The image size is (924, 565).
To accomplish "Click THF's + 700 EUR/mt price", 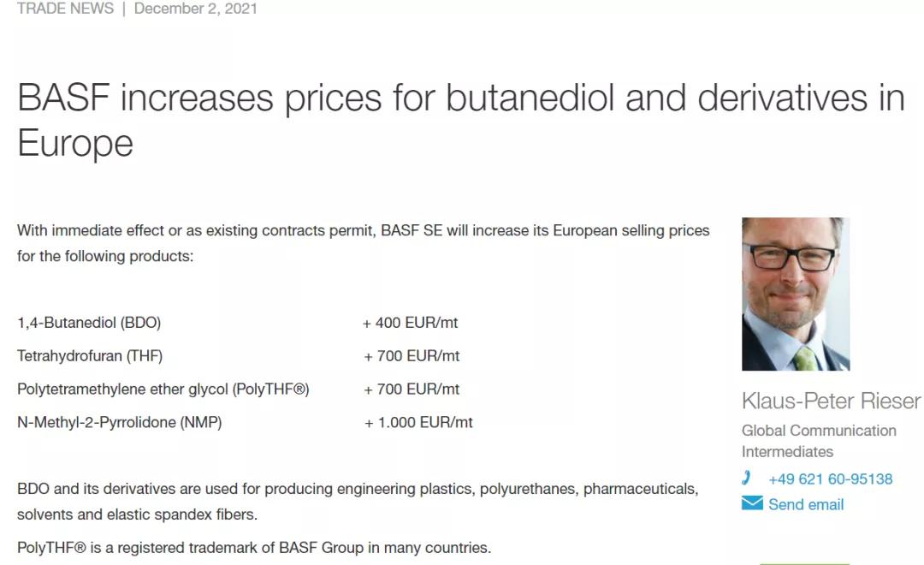I will (412, 355).
